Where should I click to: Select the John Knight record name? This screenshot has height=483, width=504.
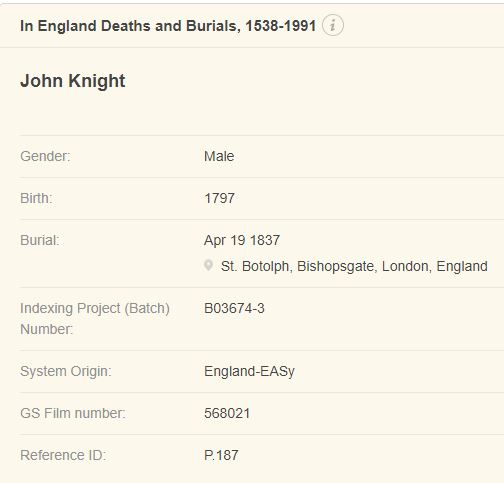point(73,81)
